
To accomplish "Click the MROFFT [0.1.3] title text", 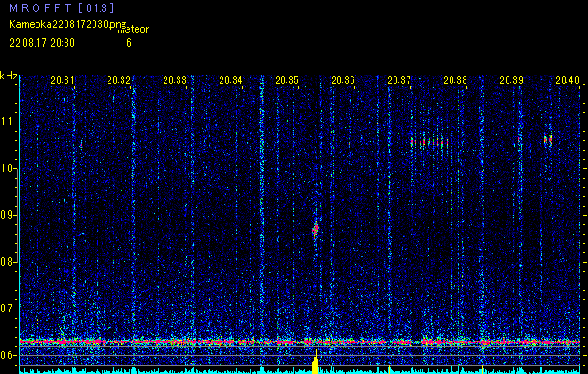I will point(62,7).
